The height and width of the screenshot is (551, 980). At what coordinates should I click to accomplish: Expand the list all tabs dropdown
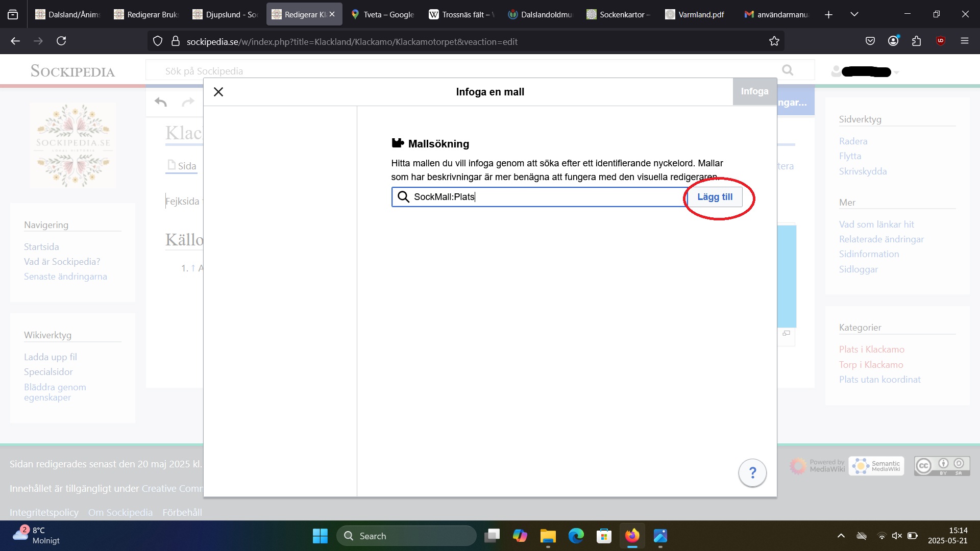[x=854, y=14]
